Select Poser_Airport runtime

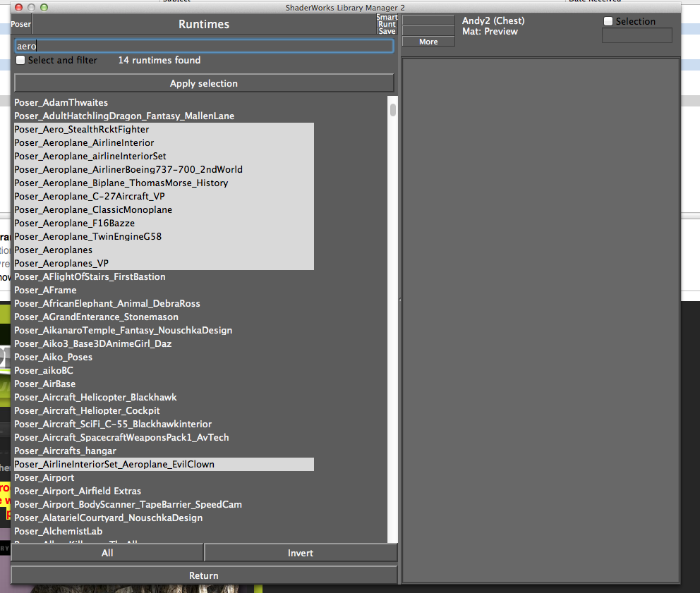pos(164,477)
